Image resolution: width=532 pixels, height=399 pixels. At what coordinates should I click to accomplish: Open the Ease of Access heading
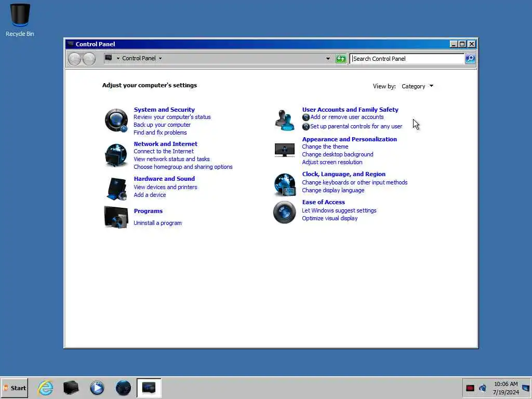(x=323, y=202)
